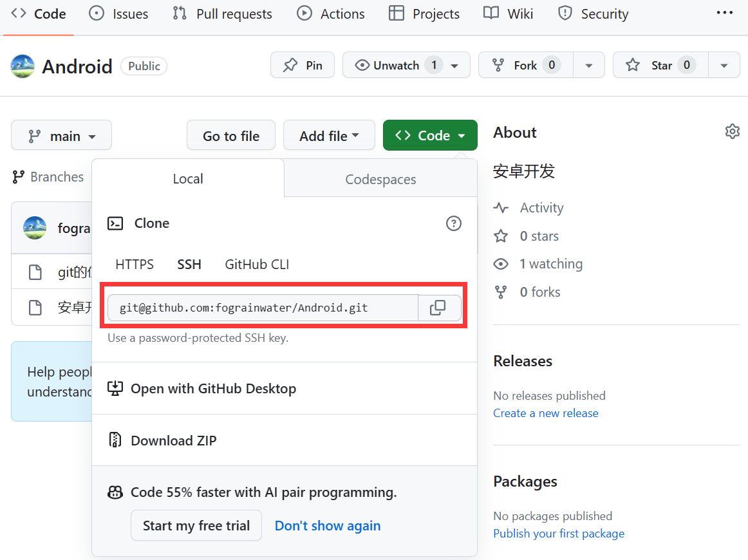Select the GitHub CLI clone method
748x560 pixels.
click(257, 265)
